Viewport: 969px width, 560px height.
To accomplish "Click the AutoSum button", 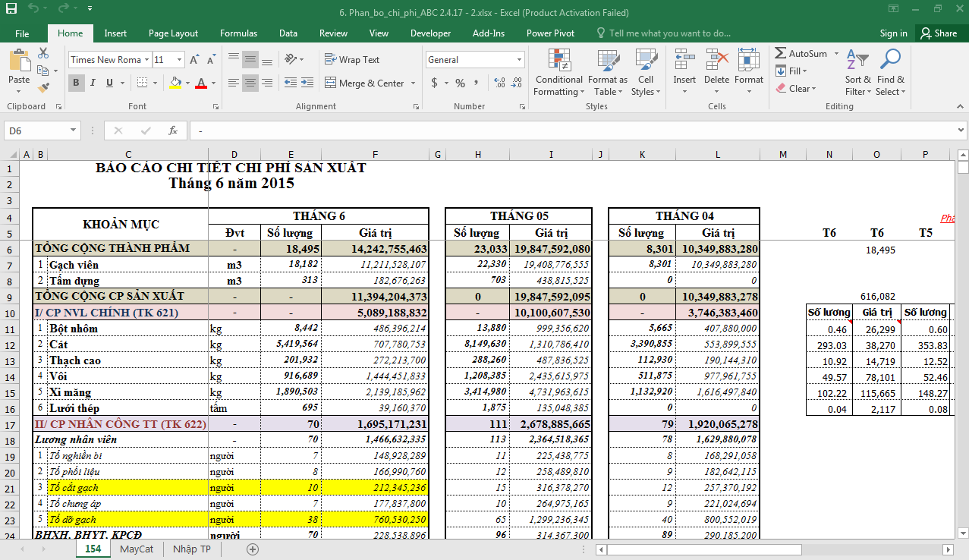I will point(801,54).
